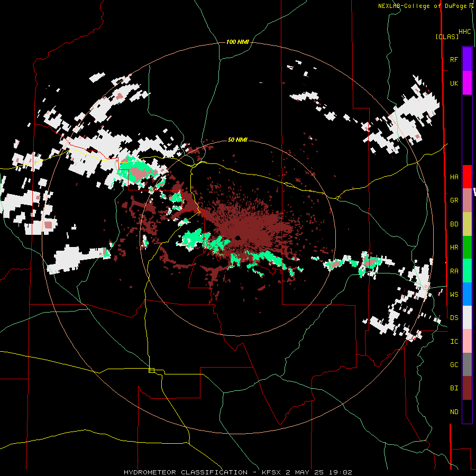Click the ND legend label
The width and height of the screenshot is (476, 476).
[454, 412]
